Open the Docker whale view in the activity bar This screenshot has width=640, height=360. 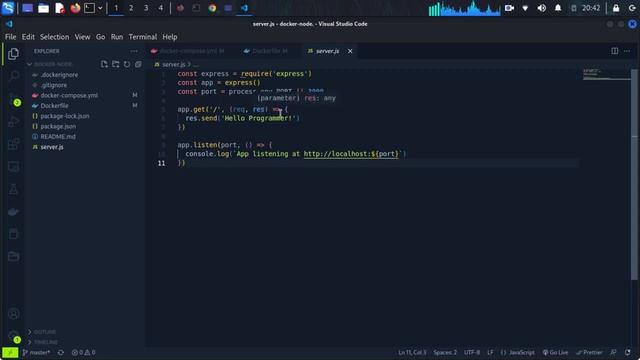[13, 211]
